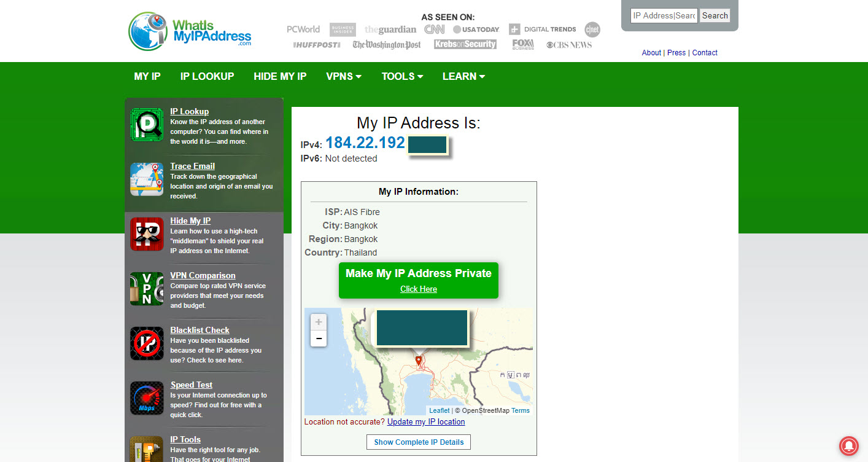Click the Trace Email sidebar link
Viewport: 868px width, 462px height.
[192, 166]
